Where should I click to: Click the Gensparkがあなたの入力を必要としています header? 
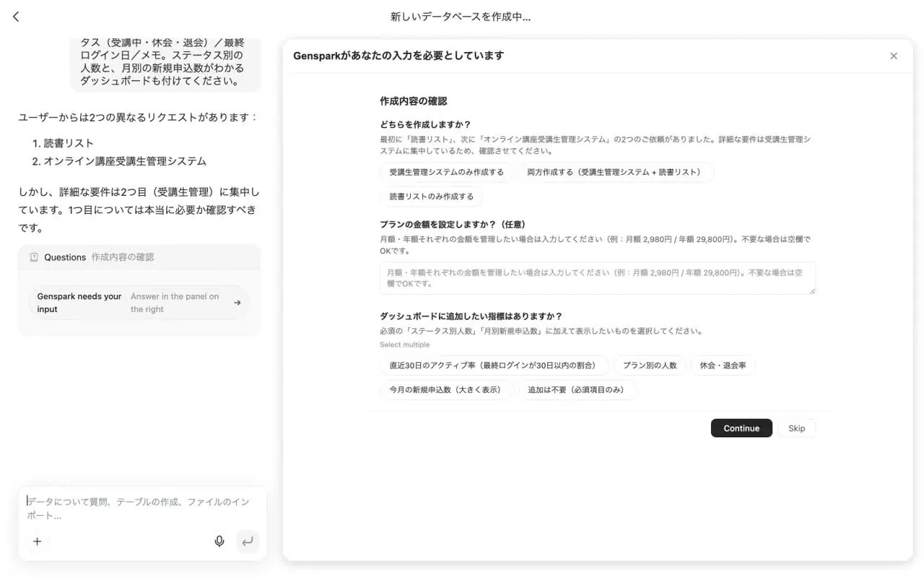(x=398, y=56)
